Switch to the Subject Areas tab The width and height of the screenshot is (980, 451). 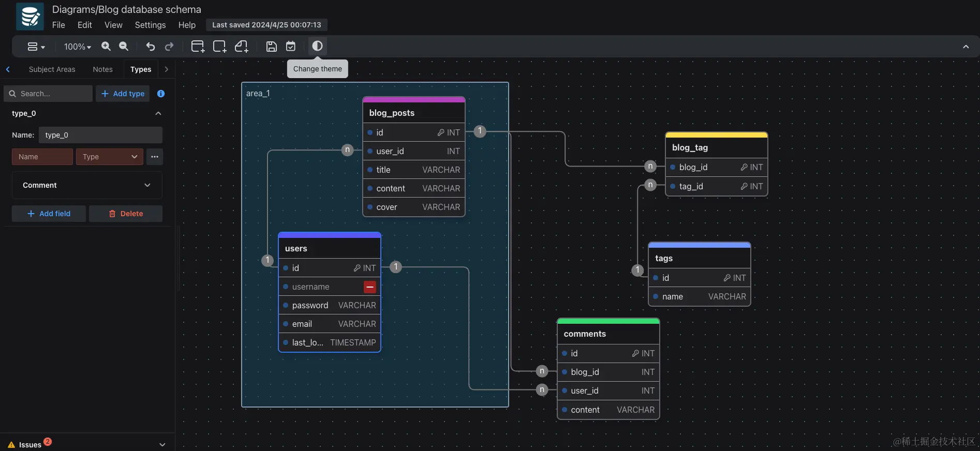point(52,69)
